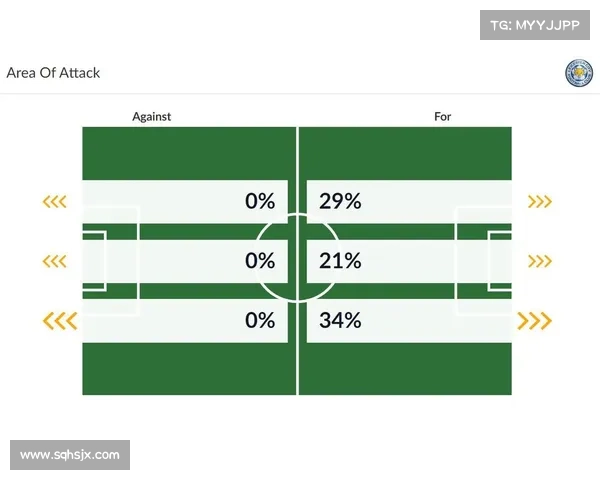Select the Against column label
This screenshot has height=480, width=600.
[x=152, y=116]
